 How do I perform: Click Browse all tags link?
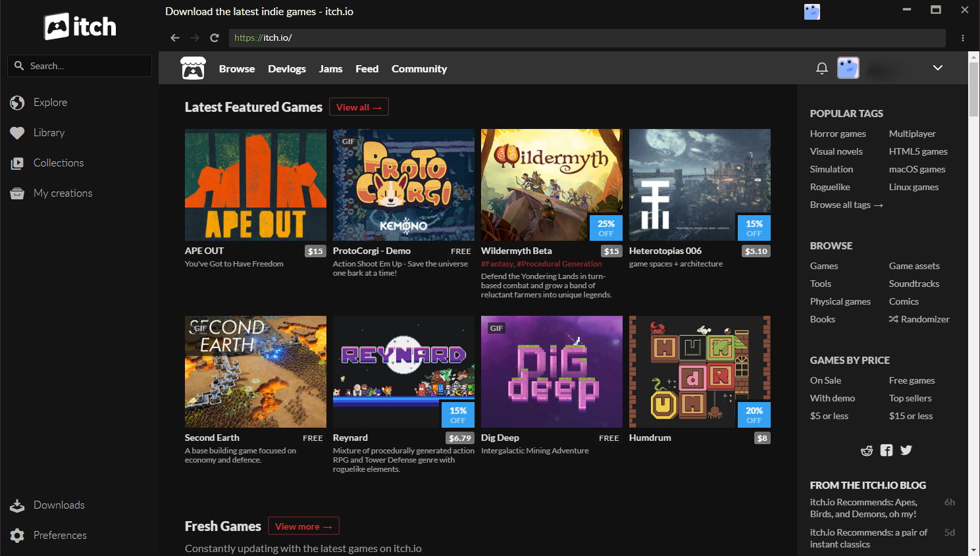(846, 205)
